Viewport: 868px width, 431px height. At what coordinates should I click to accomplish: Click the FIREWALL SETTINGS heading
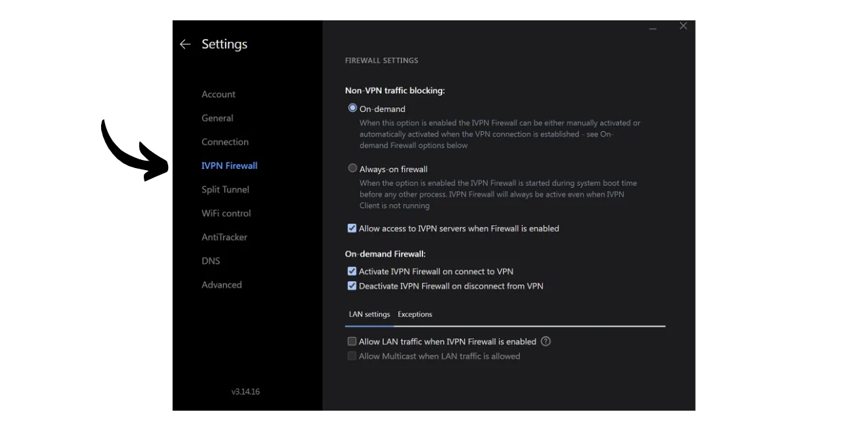coord(382,60)
